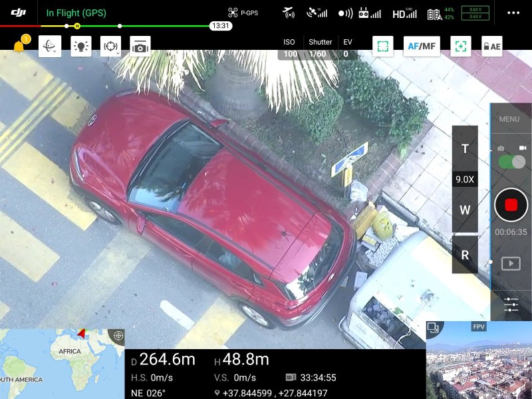532x399 pixels.
Task: Tap the DJI logo home icon
Action: click(x=19, y=13)
